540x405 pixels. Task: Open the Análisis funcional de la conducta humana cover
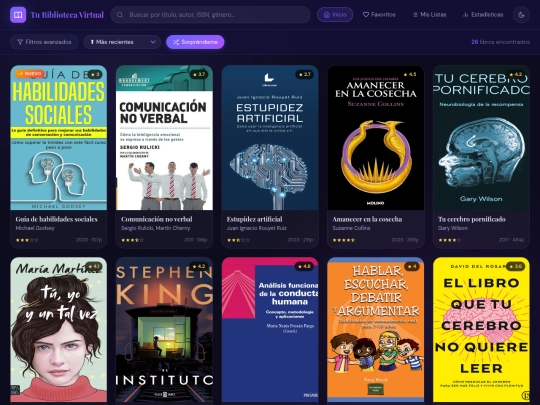[270, 330]
